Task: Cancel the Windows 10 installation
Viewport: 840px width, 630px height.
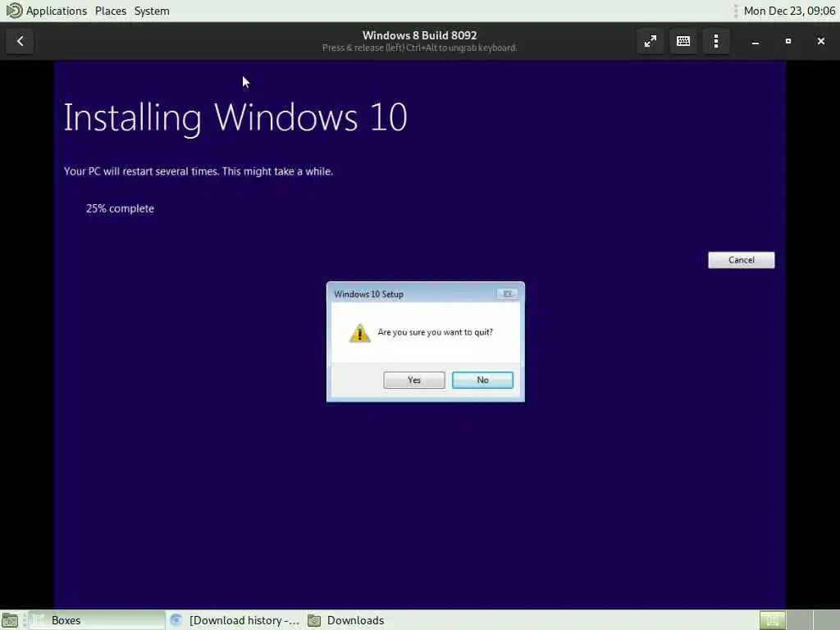Action: point(741,260)
